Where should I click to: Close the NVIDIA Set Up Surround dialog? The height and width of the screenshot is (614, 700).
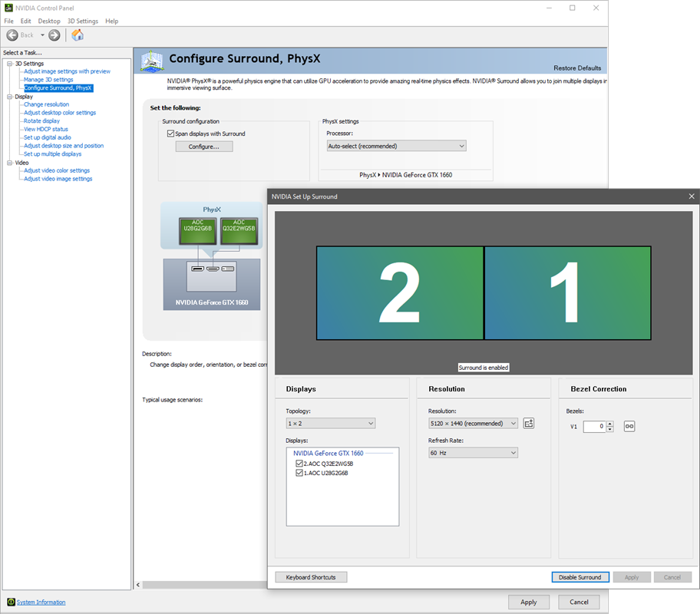(x=692, y=196)
